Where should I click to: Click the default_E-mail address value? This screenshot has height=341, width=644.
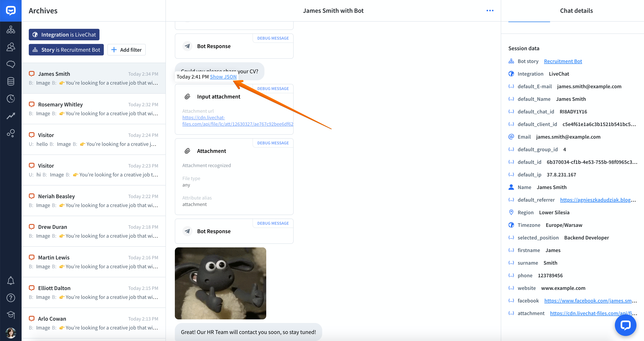589,86
